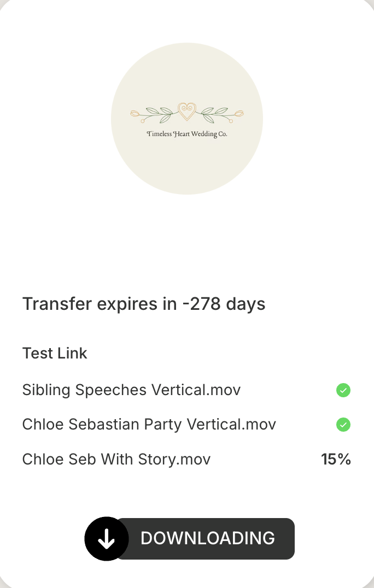Click the black download arrow icon
The height and width of the screenshot is (588, 374).
pyautogui.click(x=106, y=539)
